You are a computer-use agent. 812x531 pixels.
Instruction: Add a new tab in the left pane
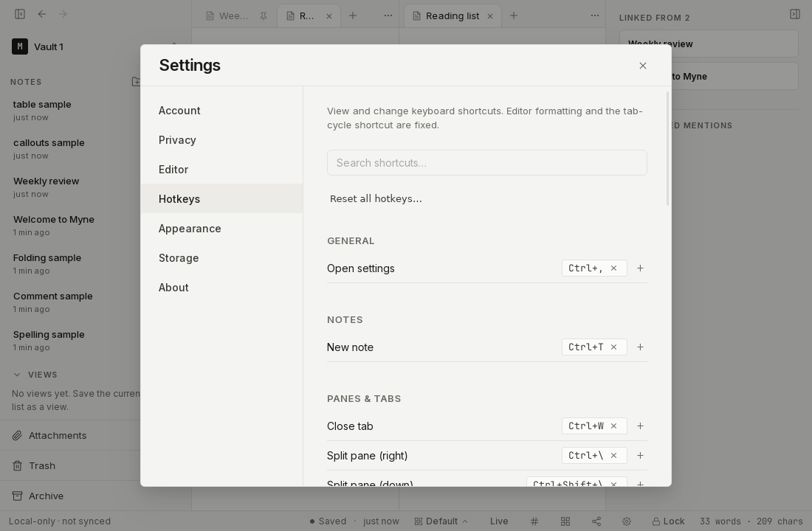[353, 15]
